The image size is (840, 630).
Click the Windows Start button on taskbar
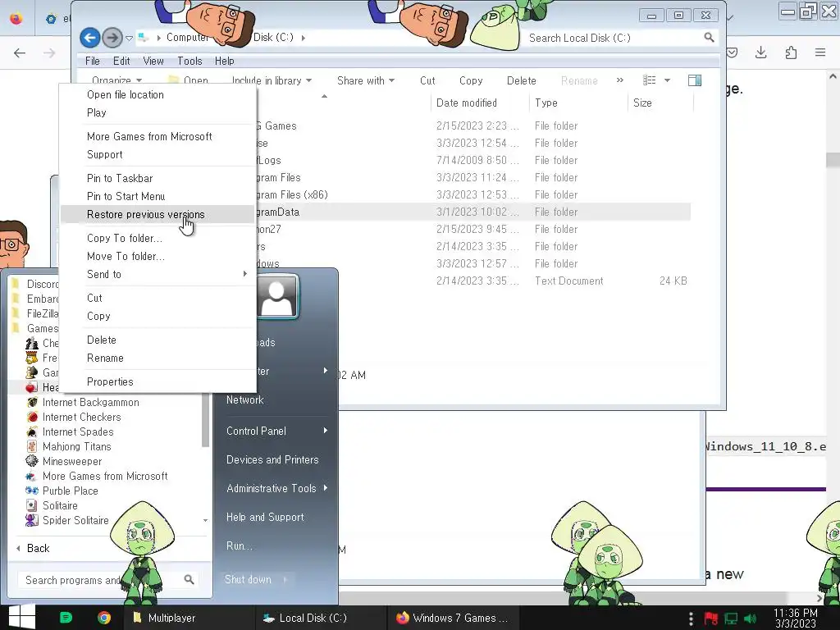pos(22,617)
